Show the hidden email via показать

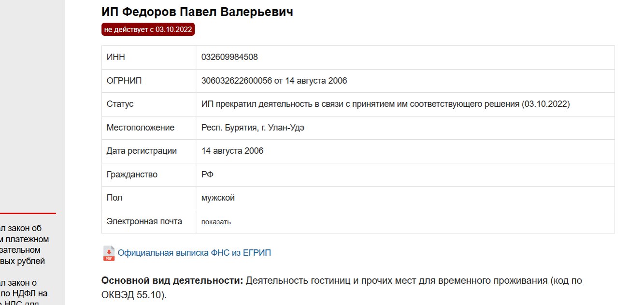tap(216, 222)
